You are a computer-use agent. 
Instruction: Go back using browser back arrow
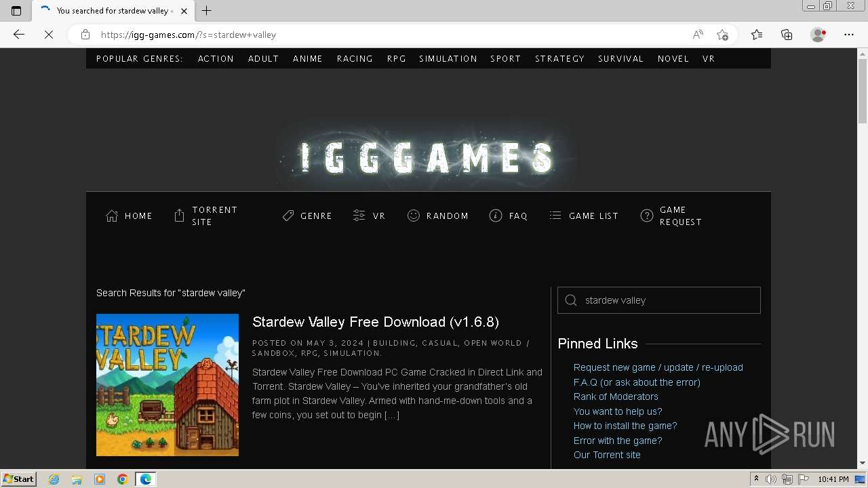[19, 35]
